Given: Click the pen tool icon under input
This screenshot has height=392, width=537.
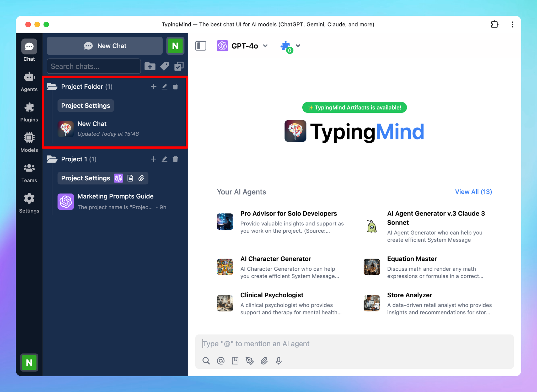Looking at the screenshot, I should 250,361.
